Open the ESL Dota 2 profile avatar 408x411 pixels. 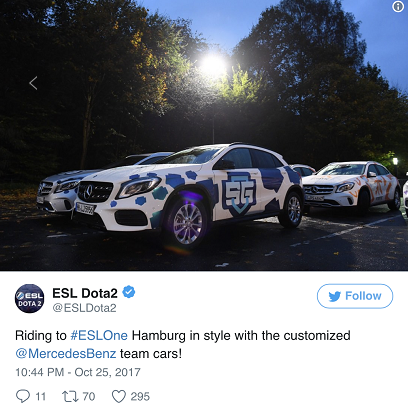point(29,298)
